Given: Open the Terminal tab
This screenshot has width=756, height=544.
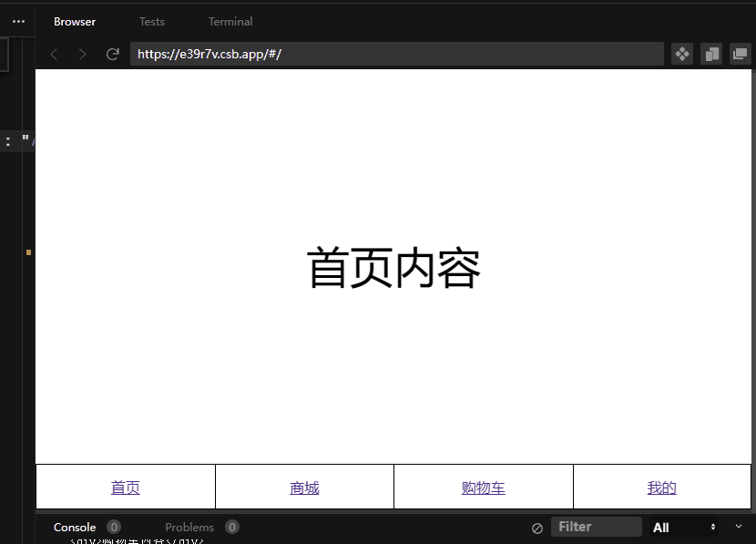Looking at the screenshot, I should (230, 22).
